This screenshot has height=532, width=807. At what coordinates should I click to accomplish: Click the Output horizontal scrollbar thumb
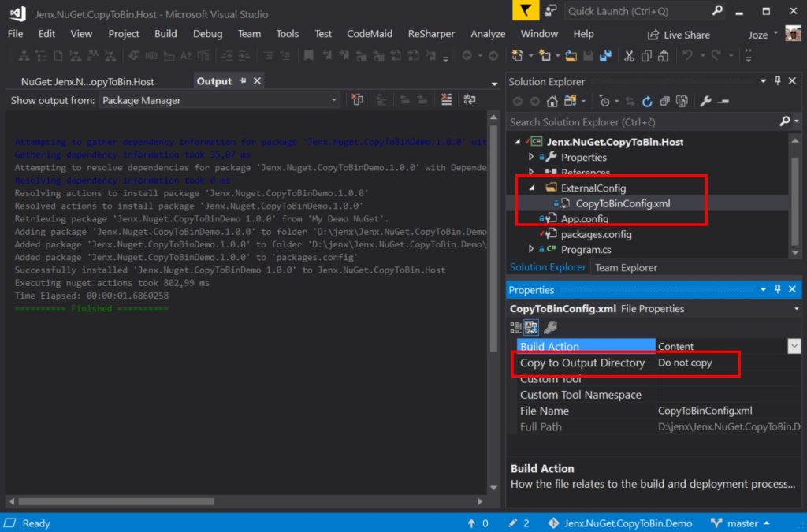tap(116, 501)
